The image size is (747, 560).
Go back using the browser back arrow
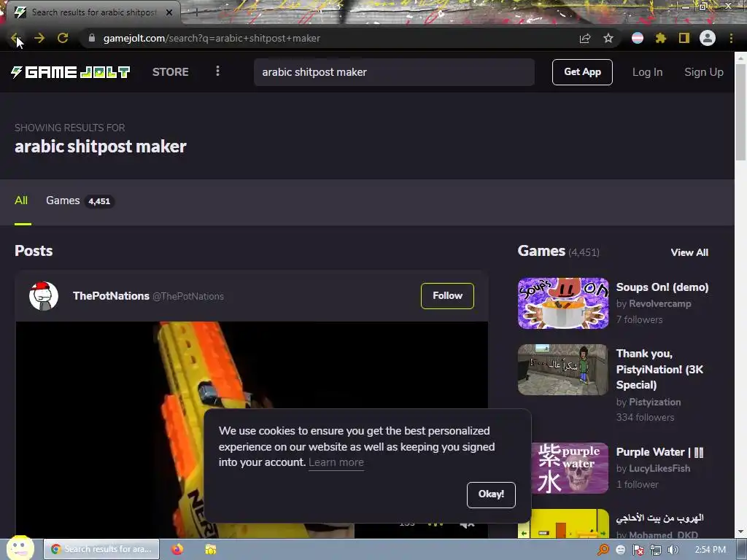coord(15,38)
